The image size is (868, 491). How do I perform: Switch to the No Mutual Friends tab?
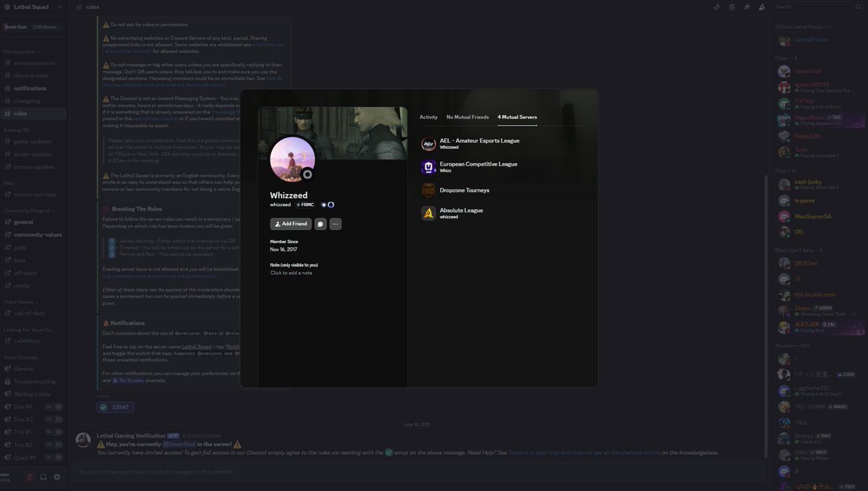coord(467,116)
